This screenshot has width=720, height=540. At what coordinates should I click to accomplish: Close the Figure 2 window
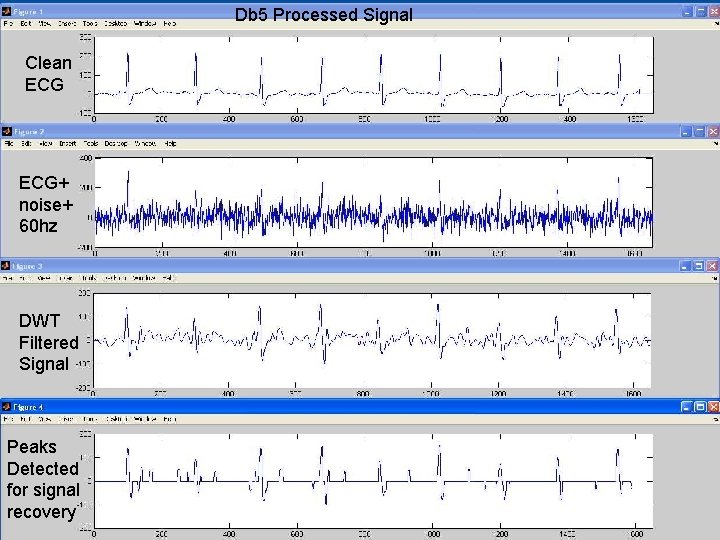pos(713,132)
